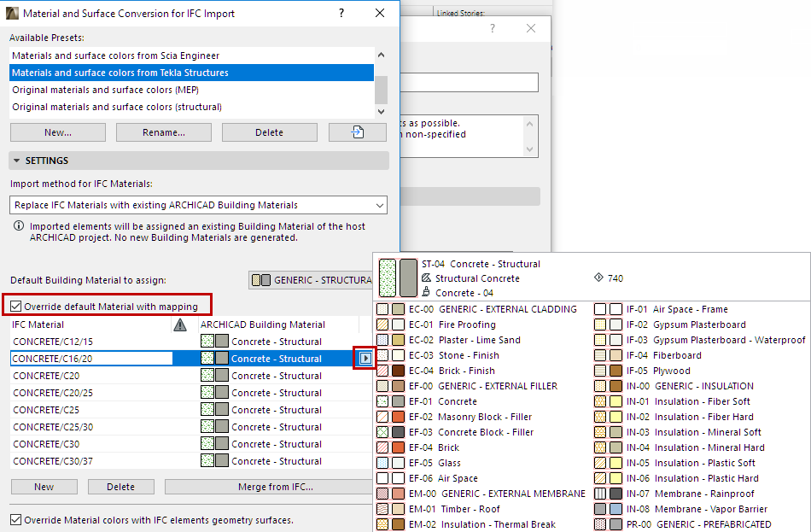Click the import preset icon button
The image size is (811, 532).
coord(358,132)
